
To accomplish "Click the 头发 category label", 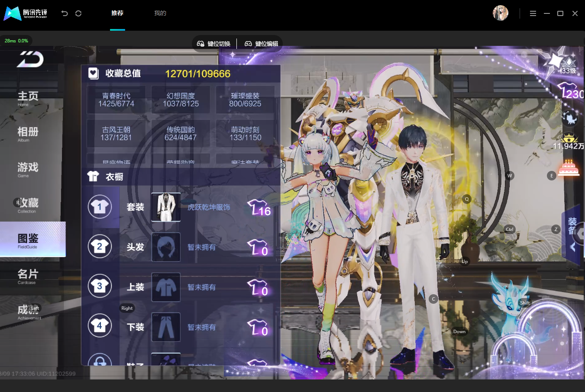I will (x=135, y=247).
